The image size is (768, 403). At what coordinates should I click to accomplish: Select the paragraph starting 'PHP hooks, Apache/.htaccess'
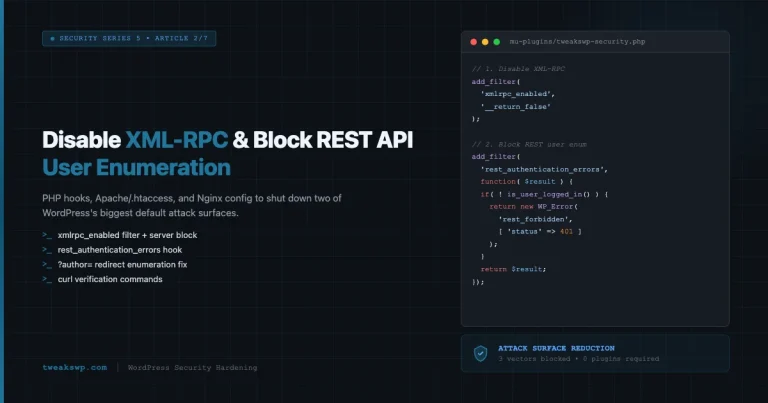(x=192, y=206)
